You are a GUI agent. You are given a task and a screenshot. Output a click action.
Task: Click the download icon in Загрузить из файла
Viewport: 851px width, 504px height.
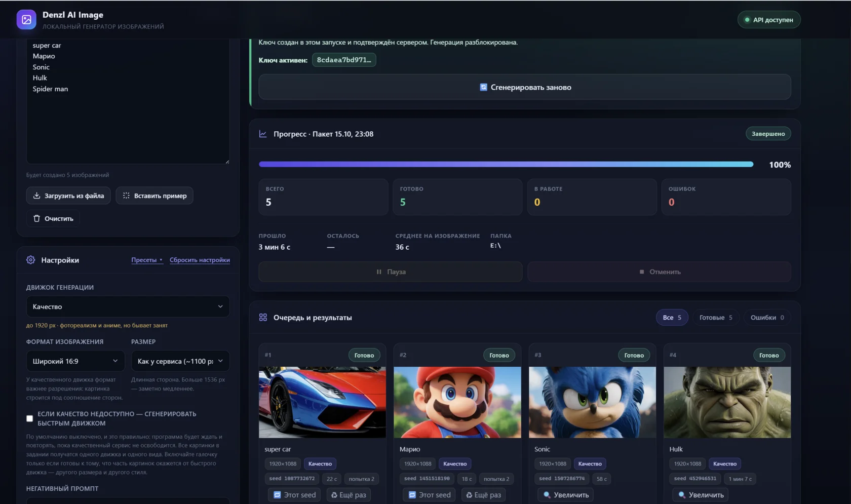point(36,196)
